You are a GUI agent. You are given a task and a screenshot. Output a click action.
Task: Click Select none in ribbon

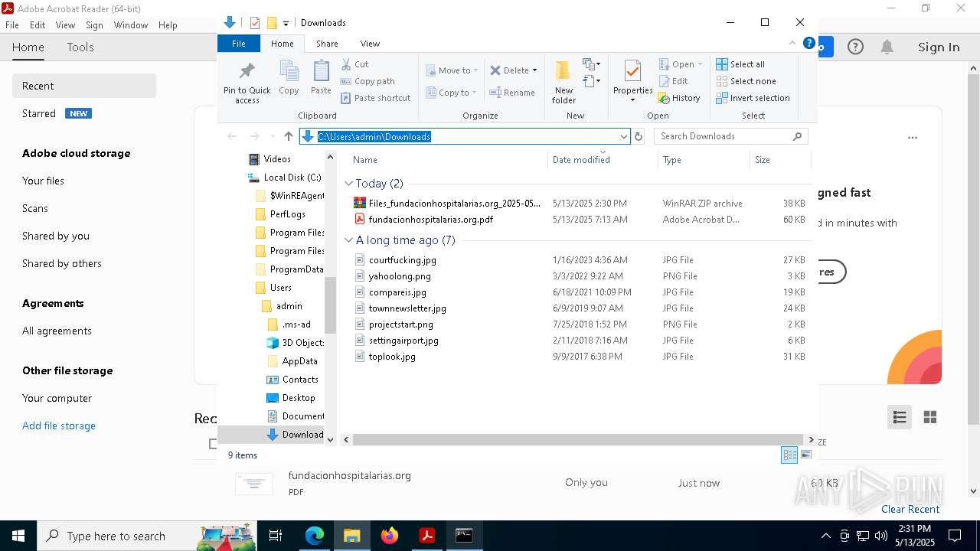click(x=746, y=81)
